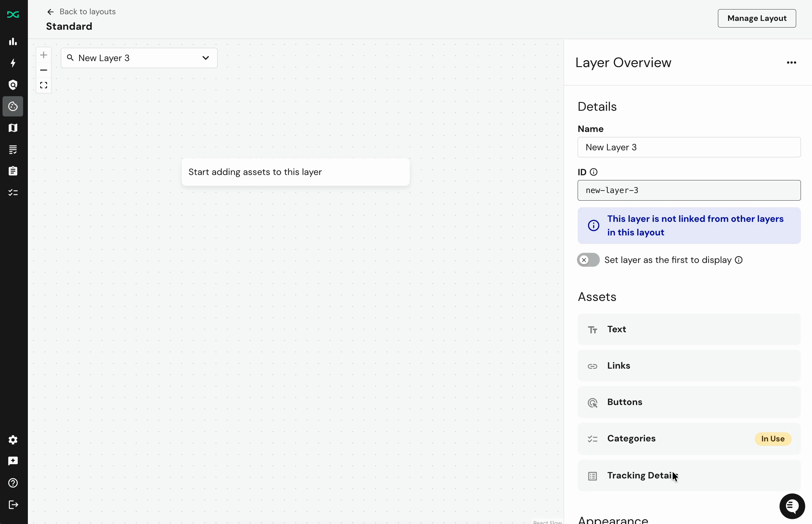The image size is (812, 524).
Task: Click the map icon in sidebar
Action: (13, 128)
